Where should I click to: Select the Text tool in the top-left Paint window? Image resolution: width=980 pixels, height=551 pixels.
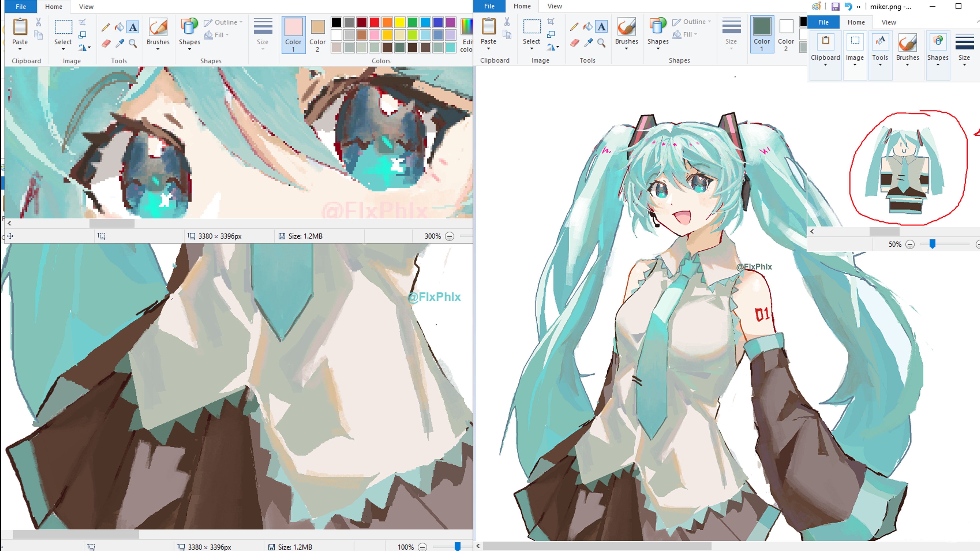(133, 27)
